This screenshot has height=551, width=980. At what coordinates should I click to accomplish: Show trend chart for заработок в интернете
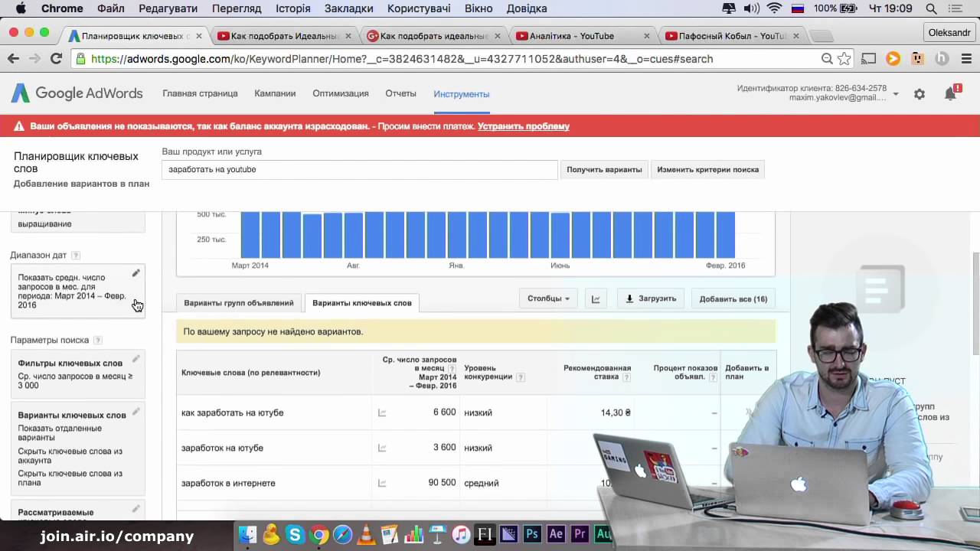coord(382,483)
